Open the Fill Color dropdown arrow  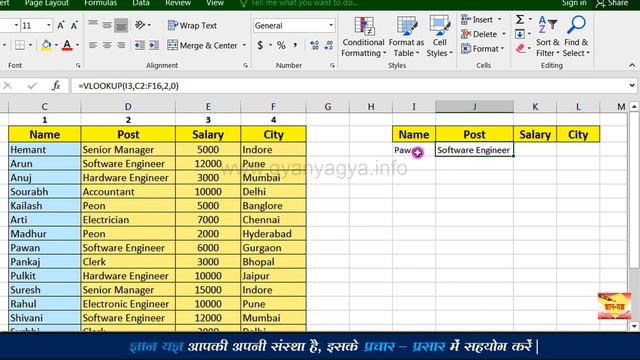[56, 45]
